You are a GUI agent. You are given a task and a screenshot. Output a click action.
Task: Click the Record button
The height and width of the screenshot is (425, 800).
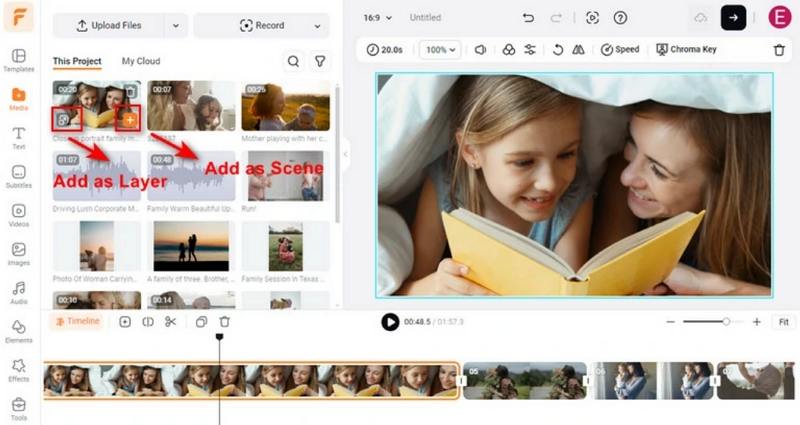tap(261, 26)
